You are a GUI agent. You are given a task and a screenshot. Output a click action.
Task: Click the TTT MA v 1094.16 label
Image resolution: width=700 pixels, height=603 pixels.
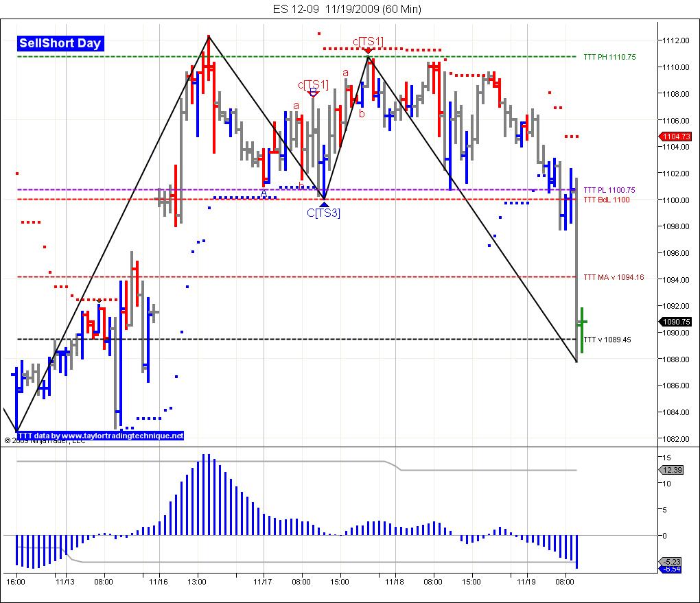614,277
